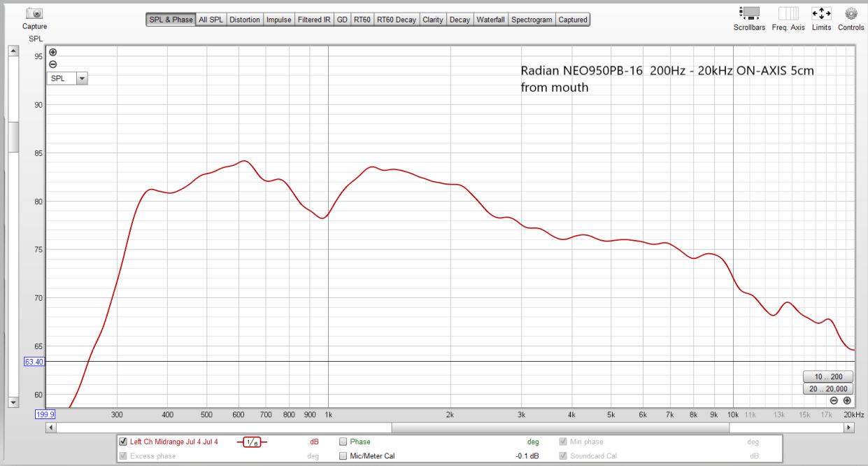
Task: Toggle the Soundcard Cal checkbox
Action: [x=564, y=456]
